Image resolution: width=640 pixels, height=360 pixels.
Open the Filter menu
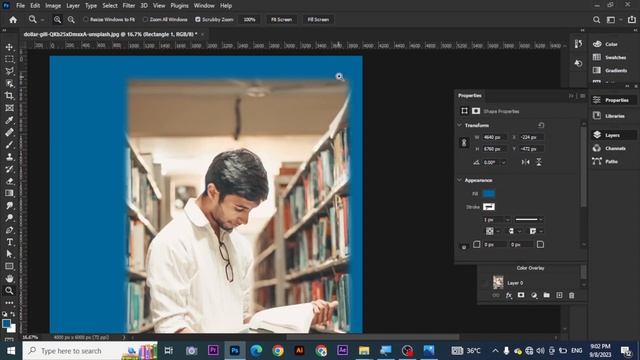pos(129,6)
